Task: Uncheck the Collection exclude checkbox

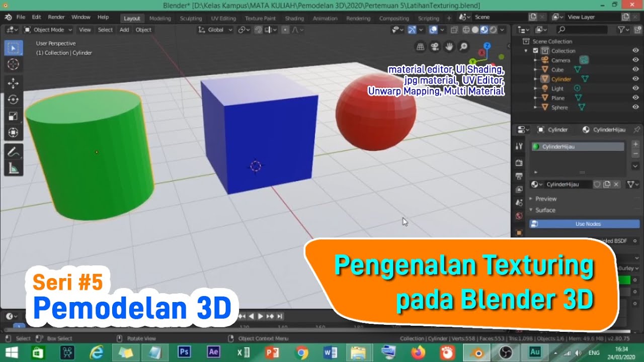Action: [x=535, y=51]
